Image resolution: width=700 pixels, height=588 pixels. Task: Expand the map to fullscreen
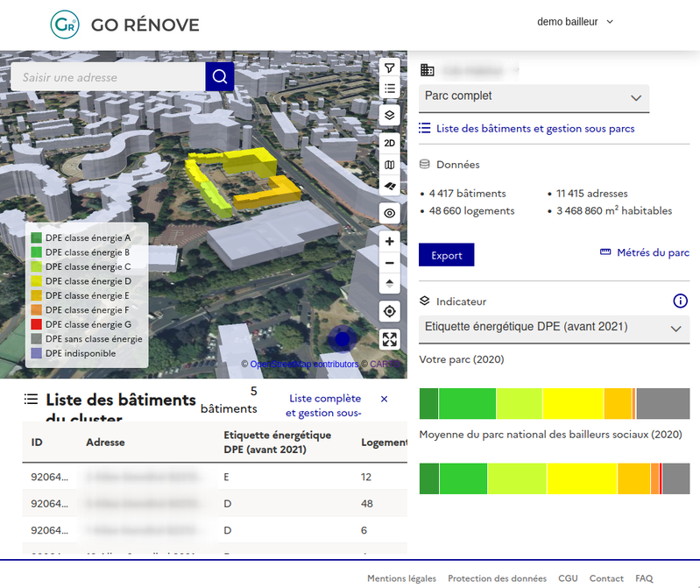(x=390, y=339)
